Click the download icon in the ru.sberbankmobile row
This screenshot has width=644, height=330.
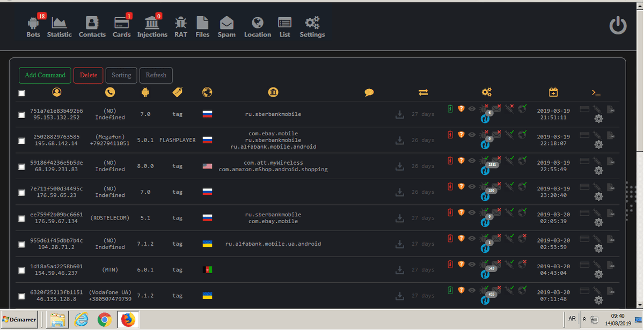coord(399,114)
